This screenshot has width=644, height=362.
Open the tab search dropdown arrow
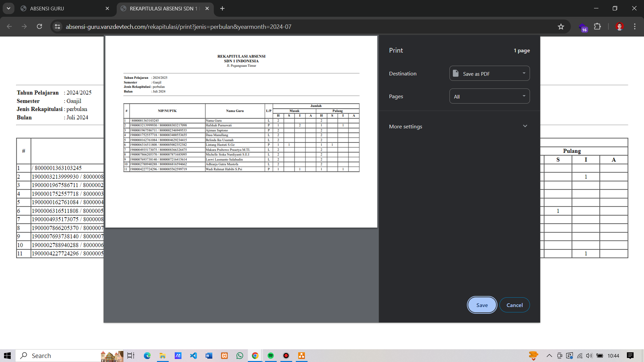click(x=8, y=8)
